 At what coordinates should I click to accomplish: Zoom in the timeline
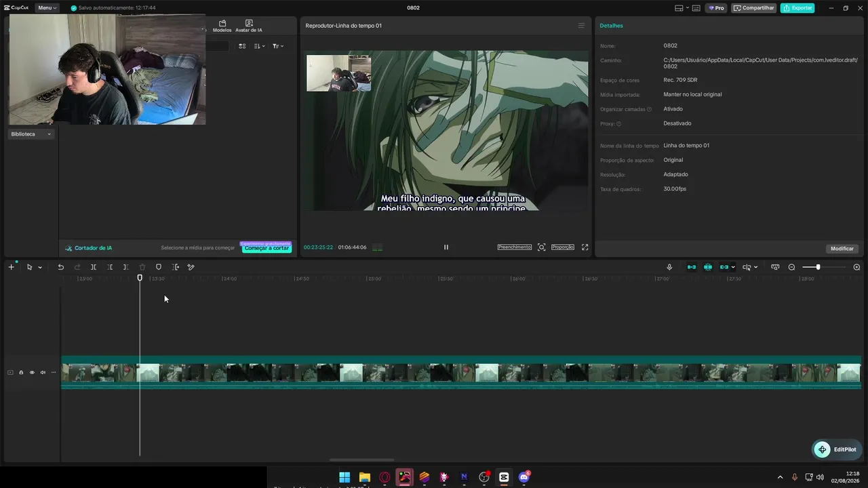[x=856, y=267]
